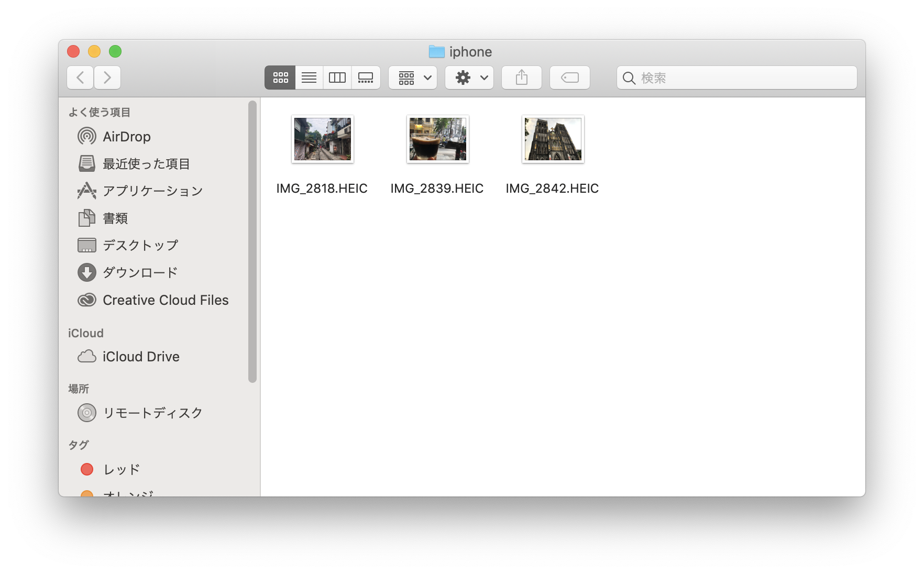
Task: Open アプリケーション folder from sidebar
Action: (153, 191)
